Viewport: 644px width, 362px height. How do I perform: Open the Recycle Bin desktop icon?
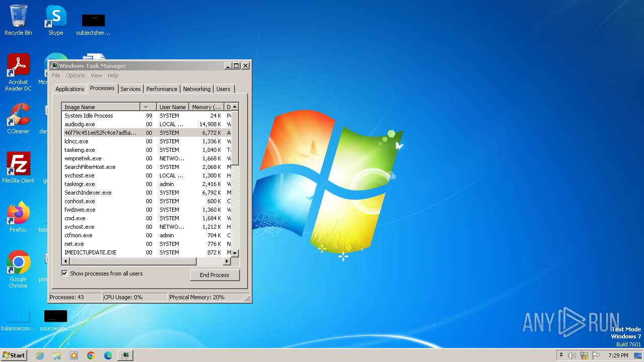(x=18, y=20)
